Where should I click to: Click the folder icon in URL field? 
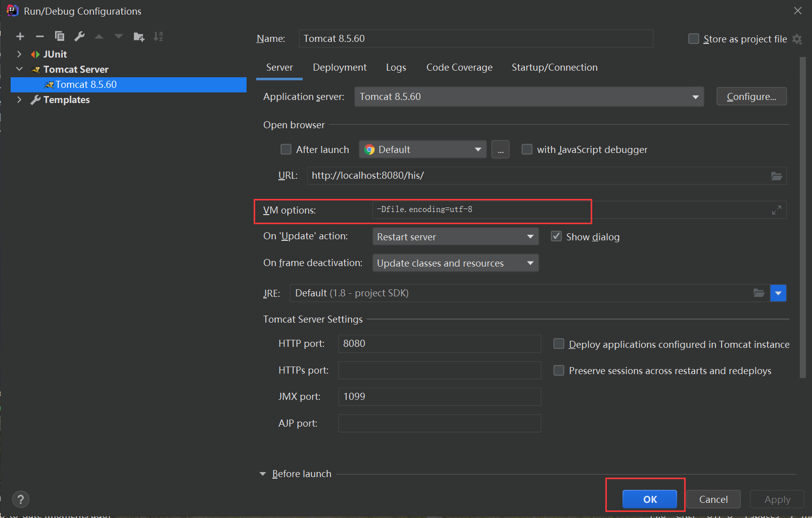(x=777, y=176)
